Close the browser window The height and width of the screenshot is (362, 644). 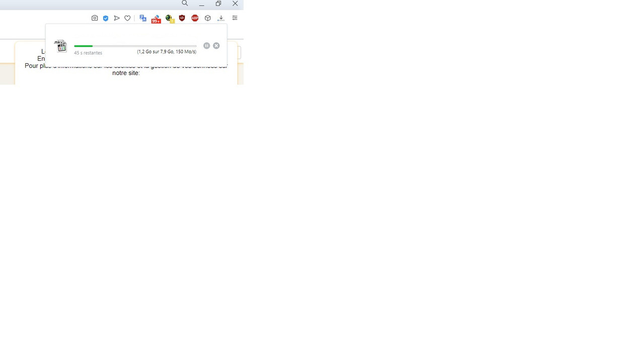coord(235,4)
